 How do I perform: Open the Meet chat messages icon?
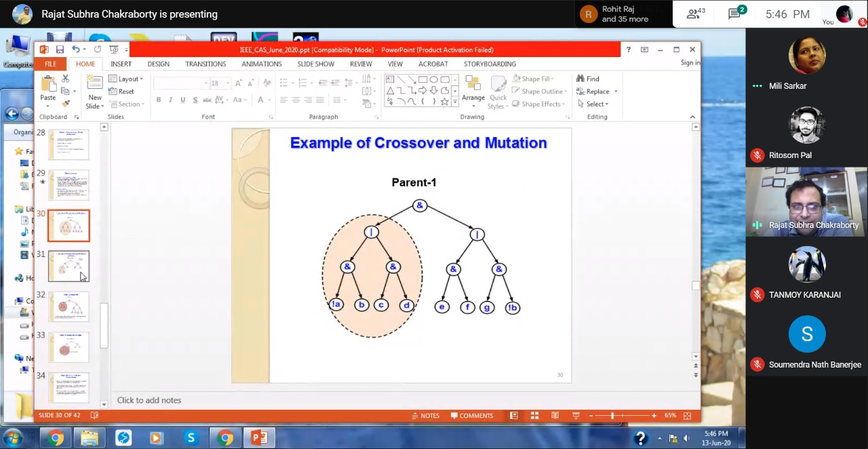tap(734, 14)
